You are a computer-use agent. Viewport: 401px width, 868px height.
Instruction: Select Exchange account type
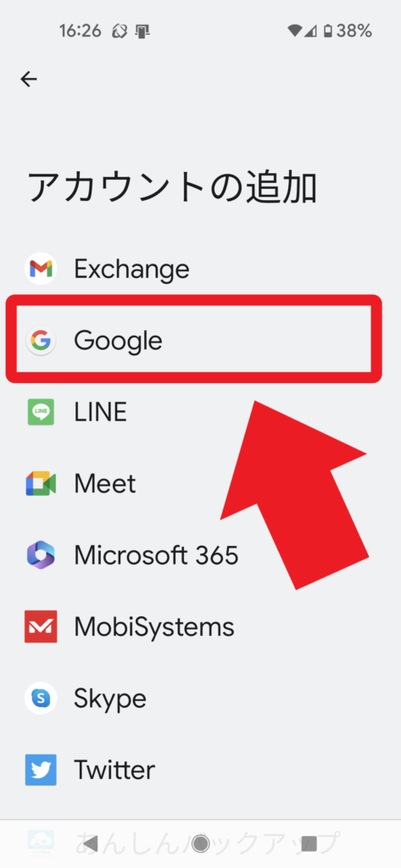(x=200, y=269)
